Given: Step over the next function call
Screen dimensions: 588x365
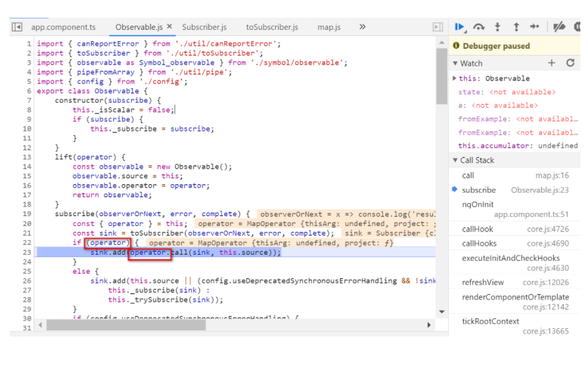Looking at the screenshot, I should (x=479, y=27).
